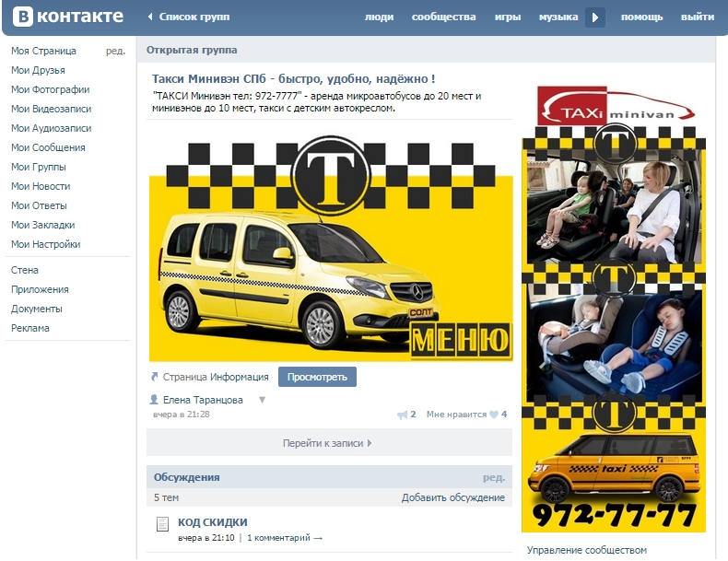728x561 pixels.
Task: Open Мои Сообщения in sidebar
Action: pos(48,147)
